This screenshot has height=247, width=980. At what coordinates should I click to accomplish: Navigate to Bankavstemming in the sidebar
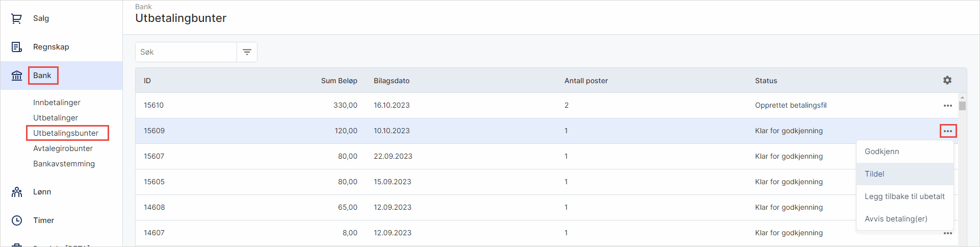(64, 164)
